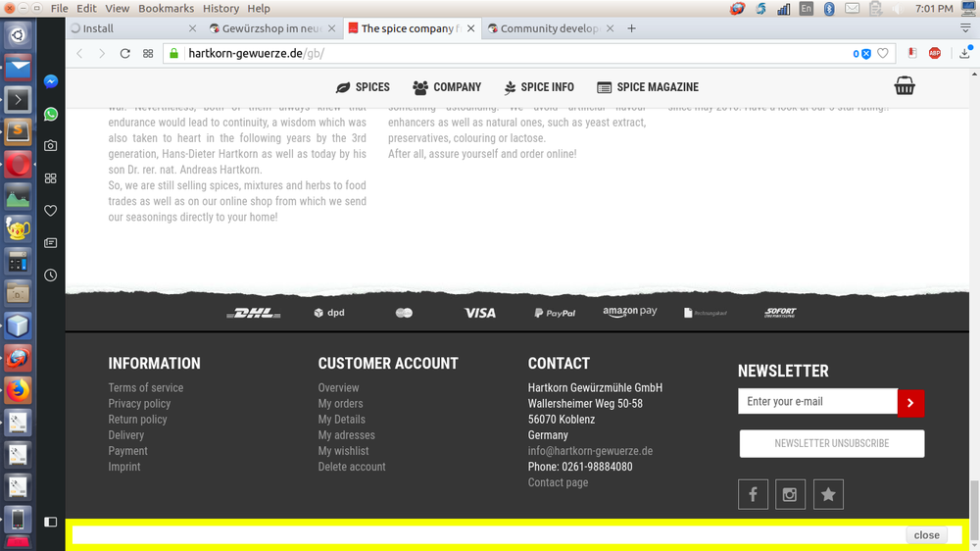
Task: Open My orders in customer account
Action: tap(341, 403)
